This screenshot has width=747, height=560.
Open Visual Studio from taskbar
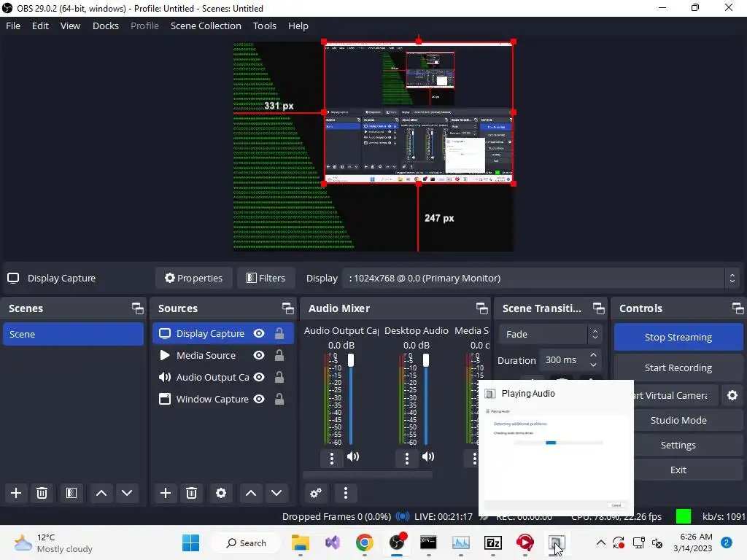(x=333, y=542)
